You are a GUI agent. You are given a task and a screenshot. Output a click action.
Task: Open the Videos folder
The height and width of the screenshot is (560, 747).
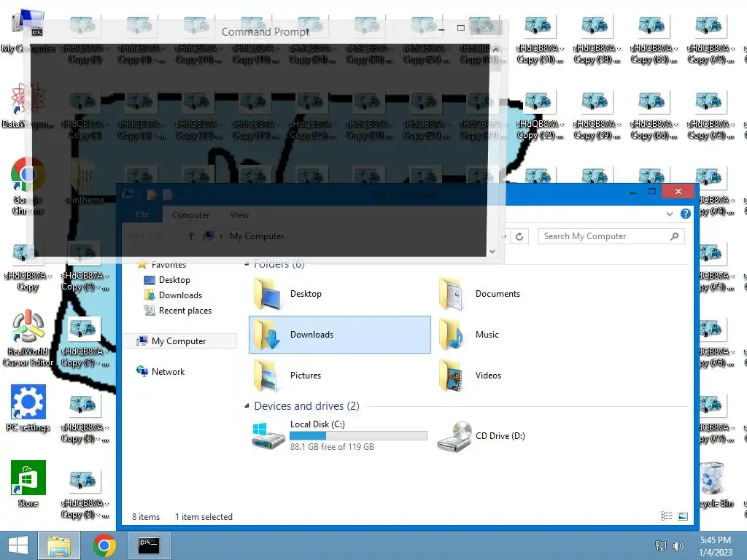click(525, 376)
